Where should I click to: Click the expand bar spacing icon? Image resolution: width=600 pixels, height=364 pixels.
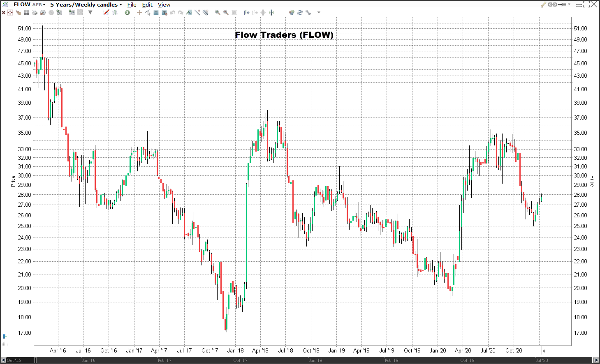click(x=263, y=12)
